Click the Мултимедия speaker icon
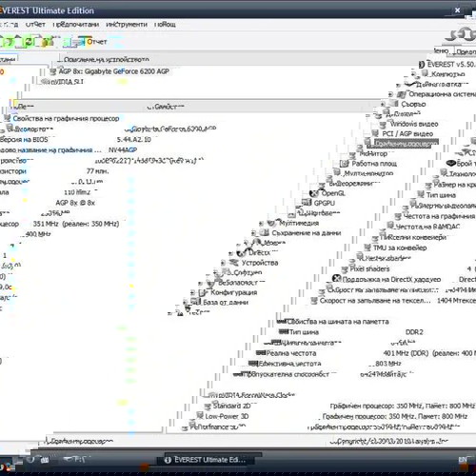The image size is (476, 476). coord(271,223)
